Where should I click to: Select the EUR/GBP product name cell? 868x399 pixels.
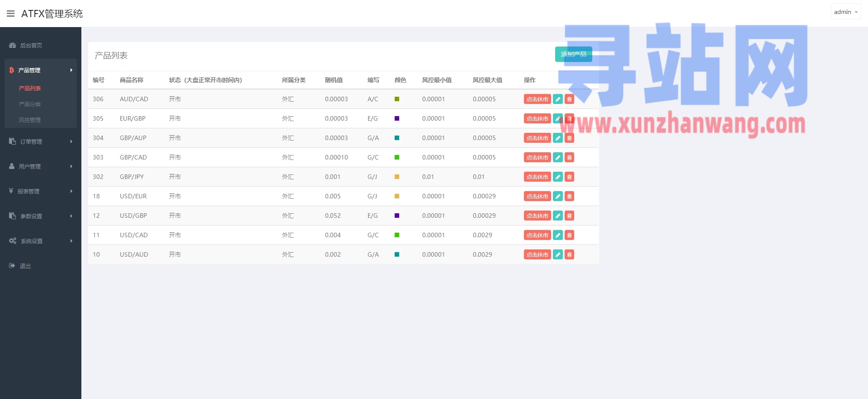(132, 118)
